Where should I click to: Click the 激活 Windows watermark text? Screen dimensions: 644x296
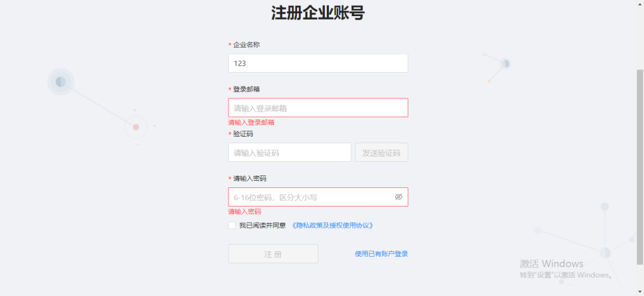click(551, 264)
